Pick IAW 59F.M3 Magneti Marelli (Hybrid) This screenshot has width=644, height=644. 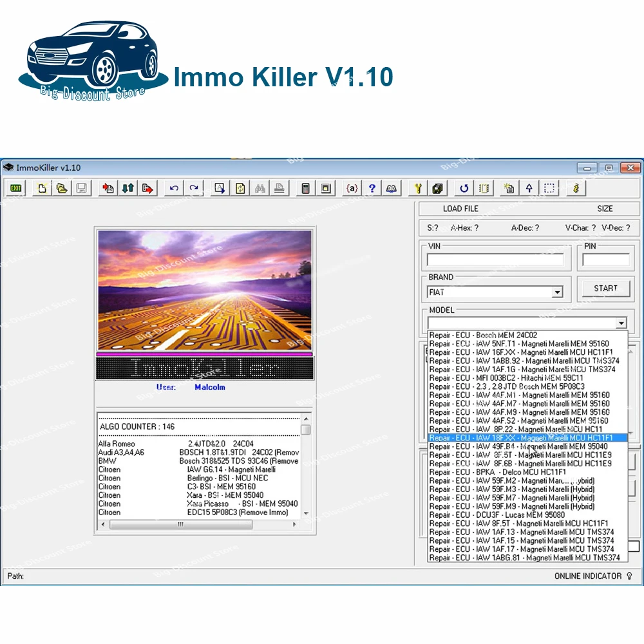coord(527,489)
